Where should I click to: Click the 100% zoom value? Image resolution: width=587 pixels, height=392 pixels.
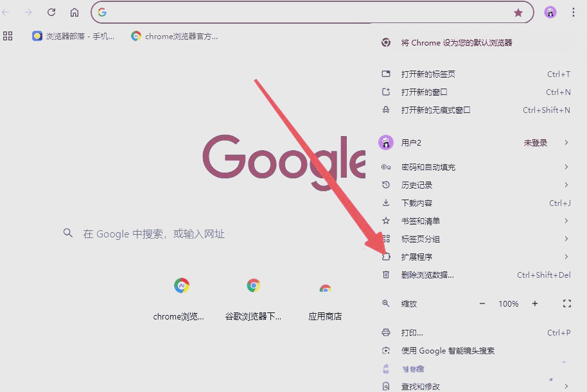click(509, 303)
